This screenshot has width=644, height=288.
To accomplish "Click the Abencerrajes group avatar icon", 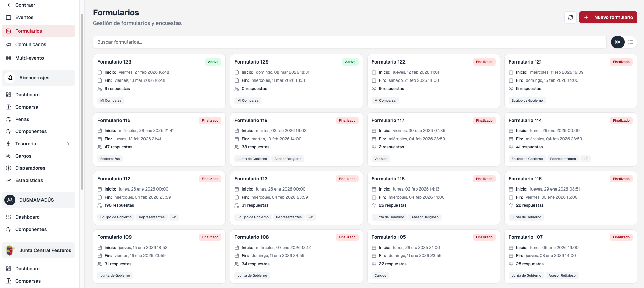I will (10, 78).
